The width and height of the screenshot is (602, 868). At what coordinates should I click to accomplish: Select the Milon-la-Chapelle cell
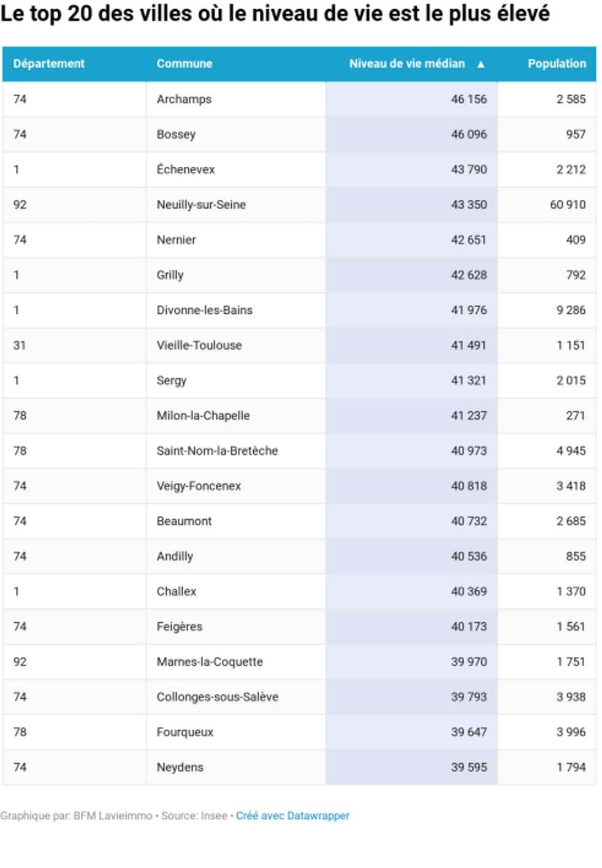(203, 416)
